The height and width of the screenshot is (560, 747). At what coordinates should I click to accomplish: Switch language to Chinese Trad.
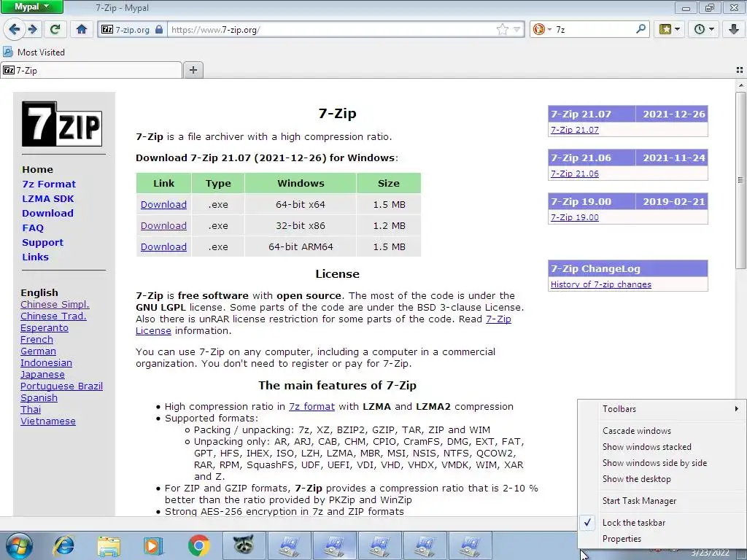click(53, 316)
